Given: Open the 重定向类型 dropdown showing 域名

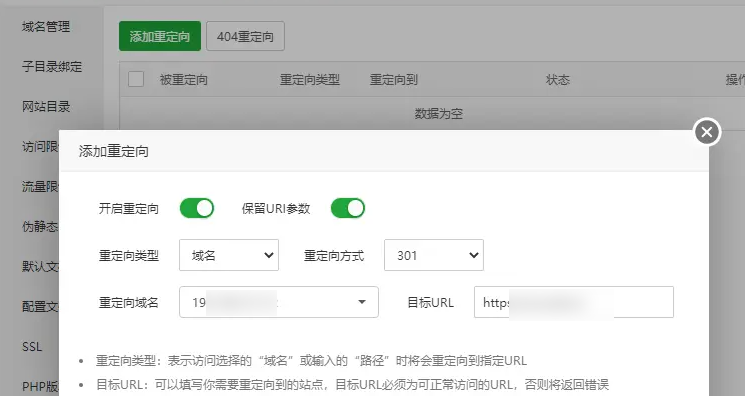Looking at the screenshot, I should [x=229, y=255].
